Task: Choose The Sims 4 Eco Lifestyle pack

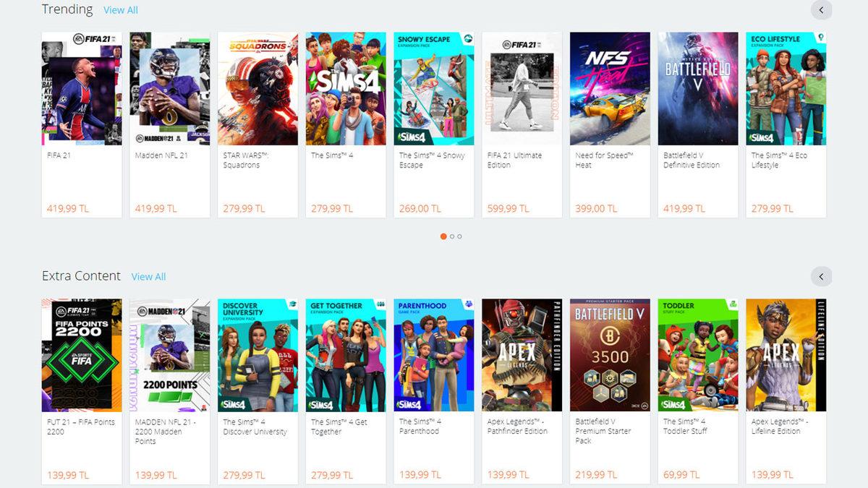Action: (786, 124)
